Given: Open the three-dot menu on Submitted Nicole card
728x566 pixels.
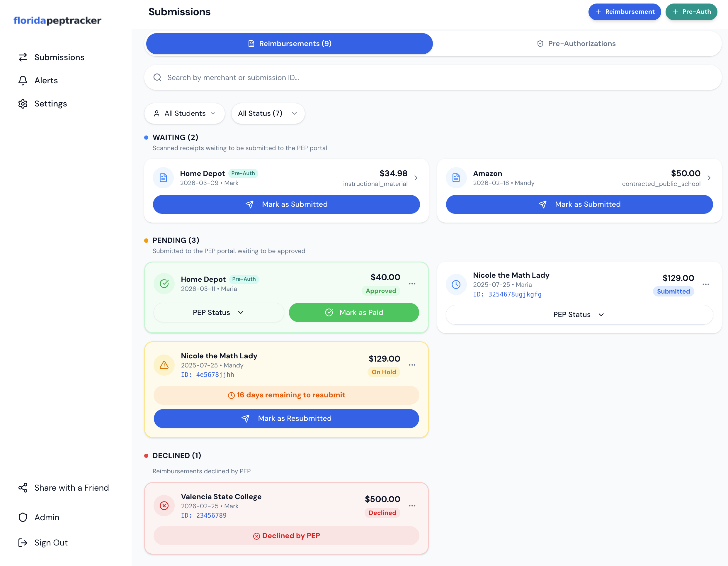Looking at the screenshot, I should (x=706, y=284).
